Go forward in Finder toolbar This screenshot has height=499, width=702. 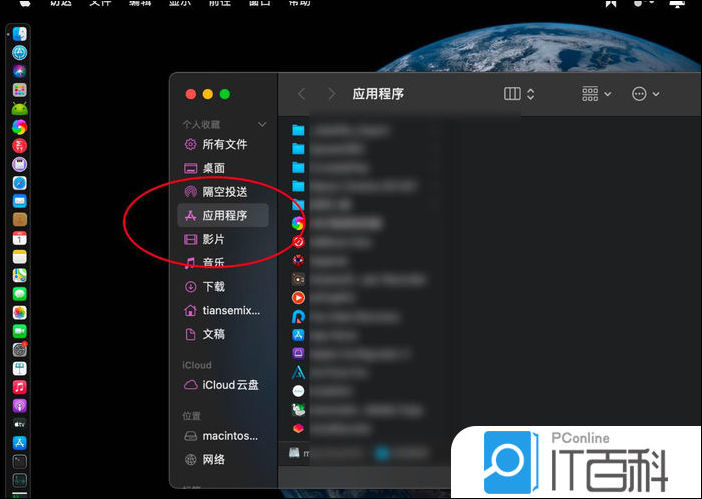coord(331,94)
